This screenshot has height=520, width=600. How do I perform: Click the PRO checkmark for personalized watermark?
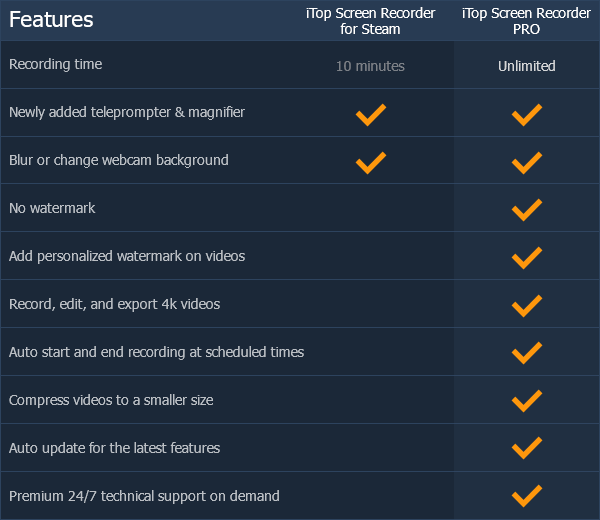[x=526, y=258]
